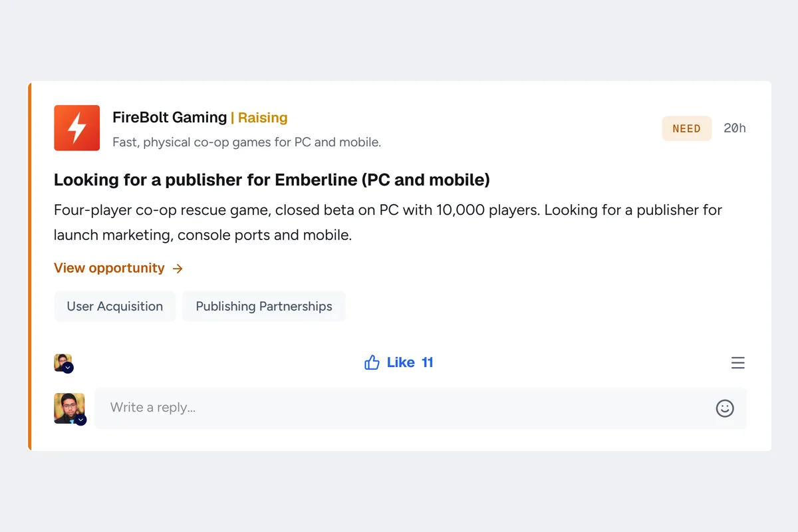Click in the Write a reply field

420,408
